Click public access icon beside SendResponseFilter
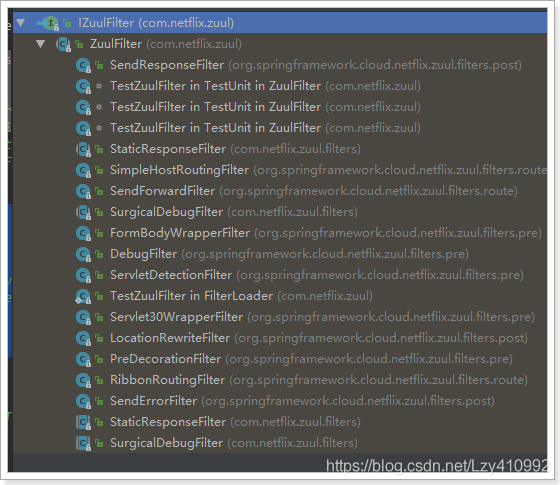Screen dimensions: 560x485 tap(99, 65)
